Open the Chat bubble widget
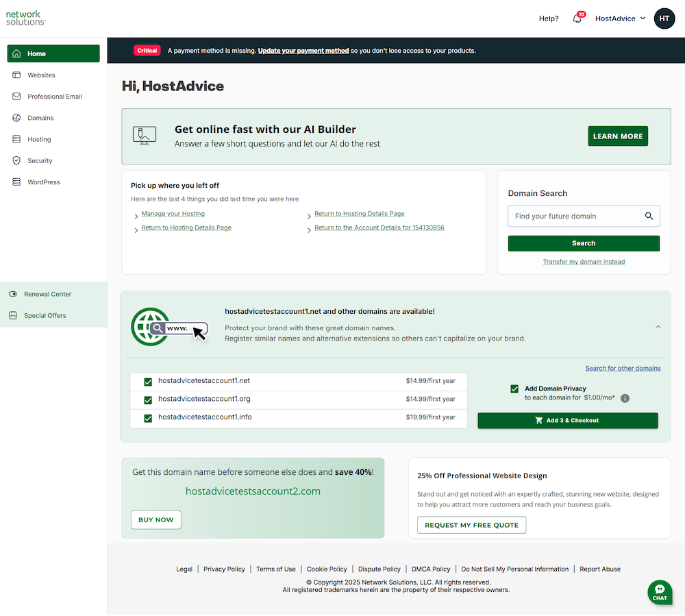This screenshot has width=685, height=616. point(659,592)
